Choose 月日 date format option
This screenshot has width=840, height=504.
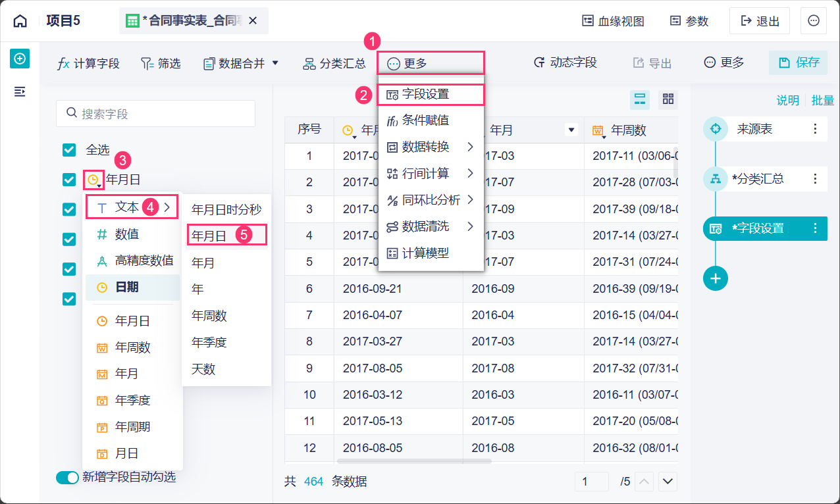point(132,454)
